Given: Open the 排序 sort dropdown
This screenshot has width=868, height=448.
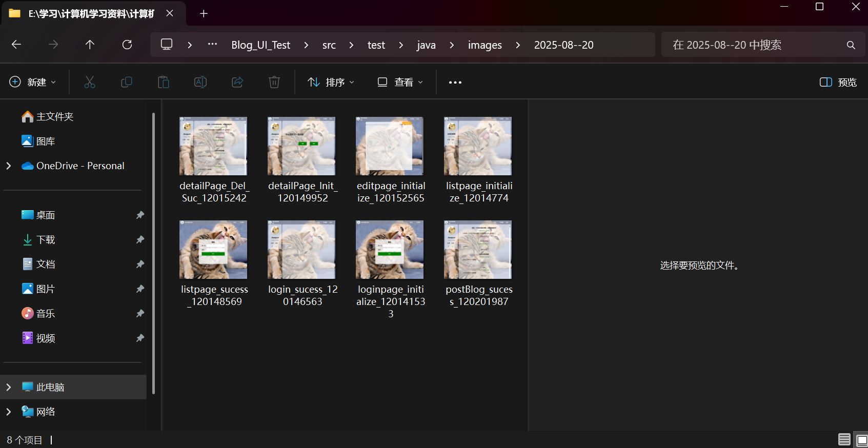Looking at the screenshot, I should [x=331, y=82].
